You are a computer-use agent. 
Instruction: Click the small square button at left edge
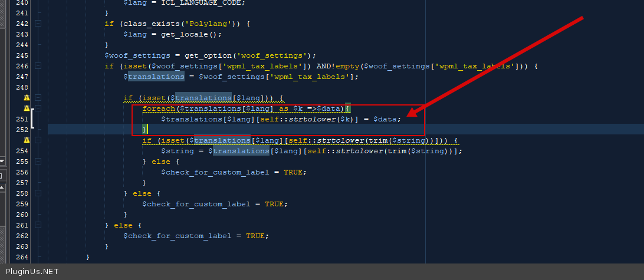click(x=2, y=175)
